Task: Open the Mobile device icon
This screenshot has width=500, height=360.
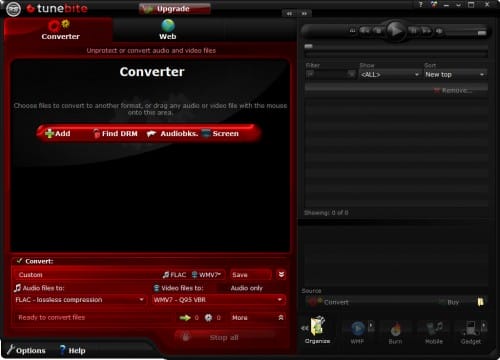Action: tap(434, 333)
